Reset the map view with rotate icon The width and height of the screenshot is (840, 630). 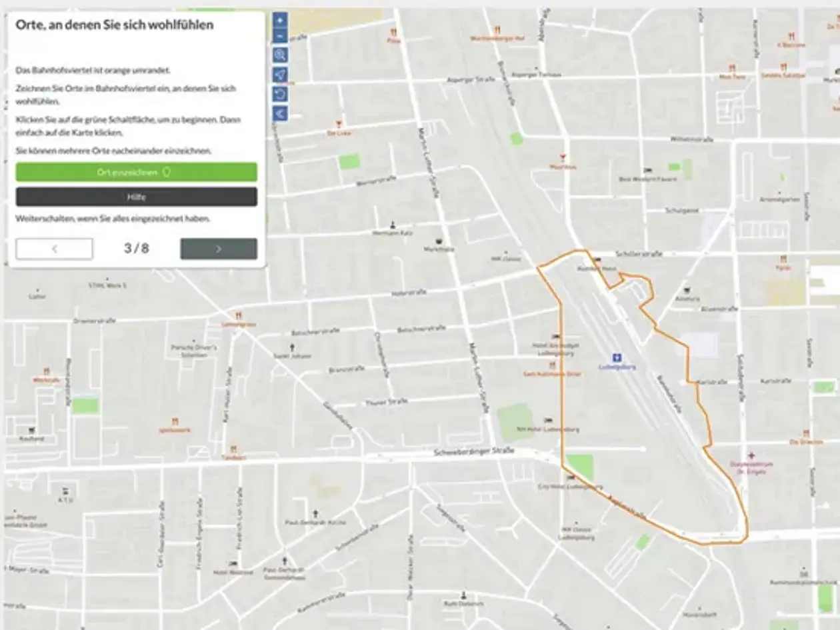(280, 94)
